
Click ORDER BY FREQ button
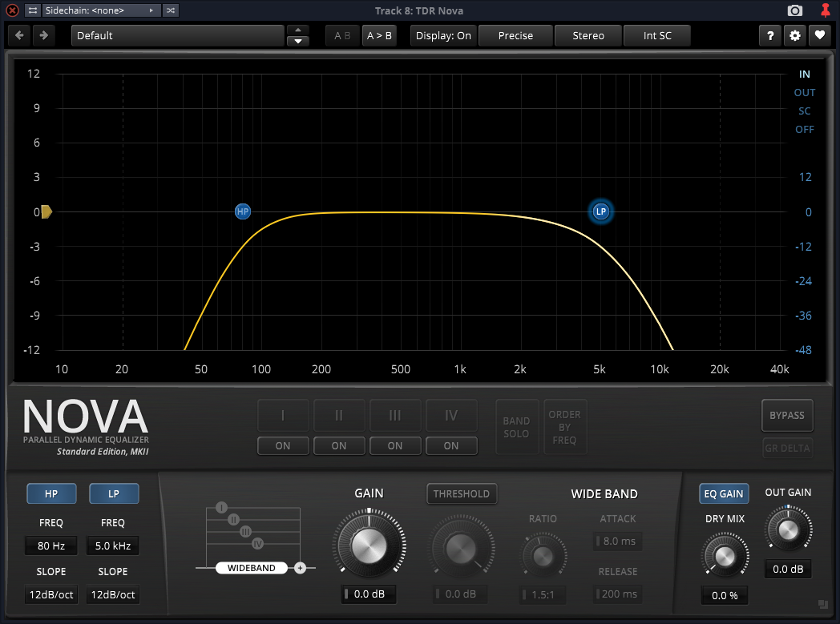564,427
